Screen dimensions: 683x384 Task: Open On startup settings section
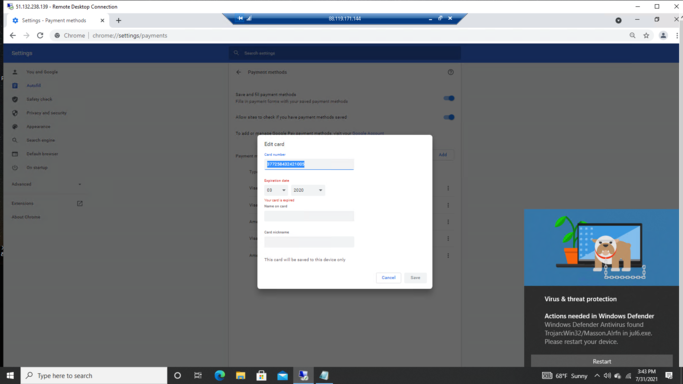point(37,168)
